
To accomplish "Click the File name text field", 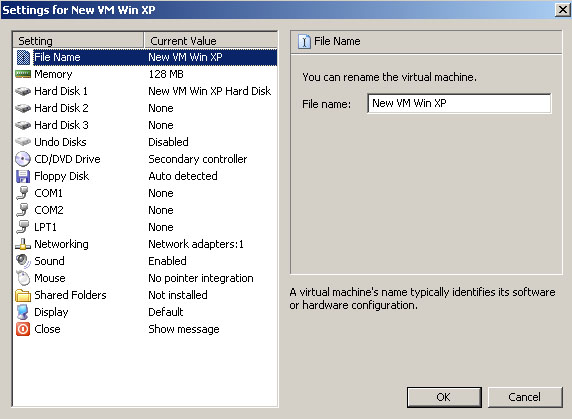I will (459, 104).
